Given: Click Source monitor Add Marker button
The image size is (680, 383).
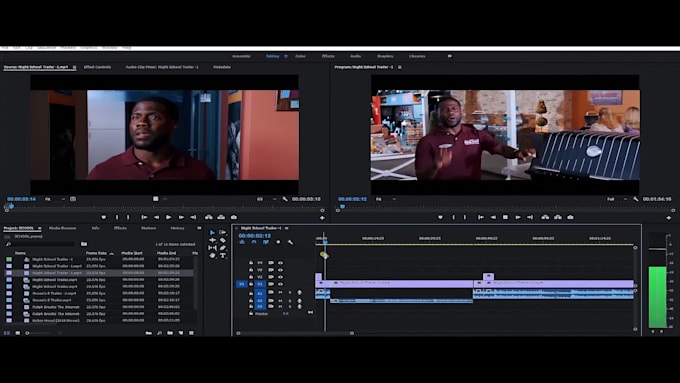Looking at the screenshot, I should click(x=104, y=217).
